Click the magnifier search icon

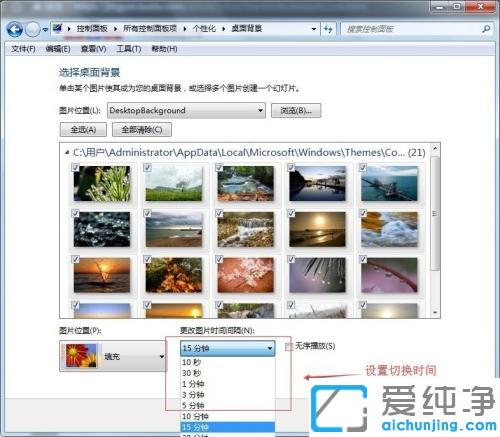click(x=486, y=29)
